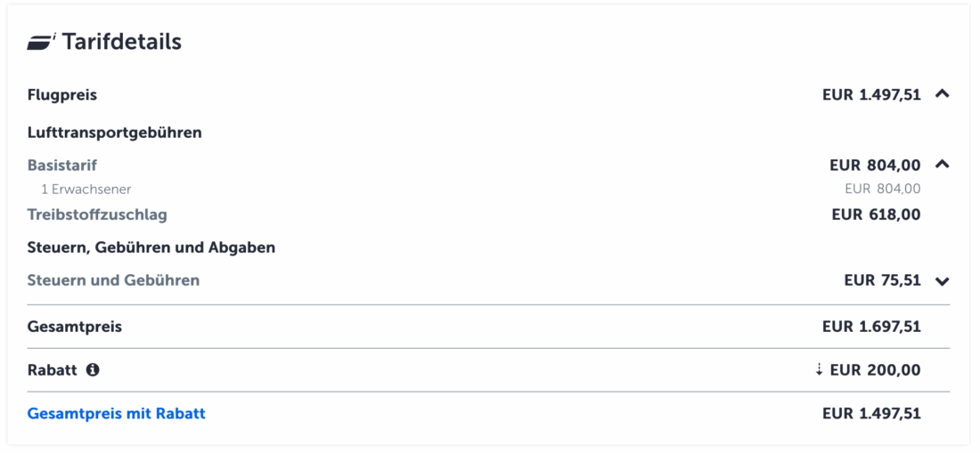This screenshot has height=453, width=980.
Task: Click the Tarifdetails heading text
Action: click(x=121, y=42)
